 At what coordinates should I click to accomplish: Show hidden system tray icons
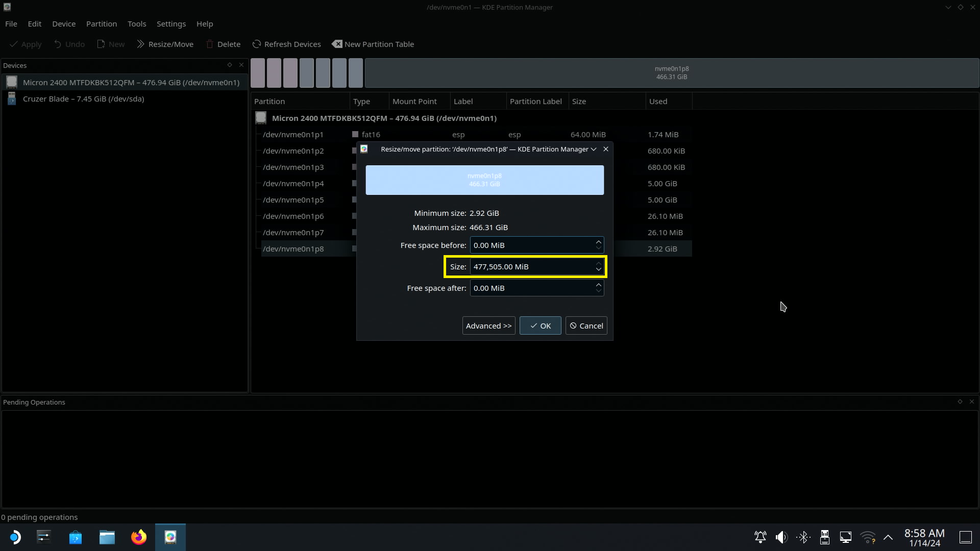pyautogui.click(x=888, y=537)
